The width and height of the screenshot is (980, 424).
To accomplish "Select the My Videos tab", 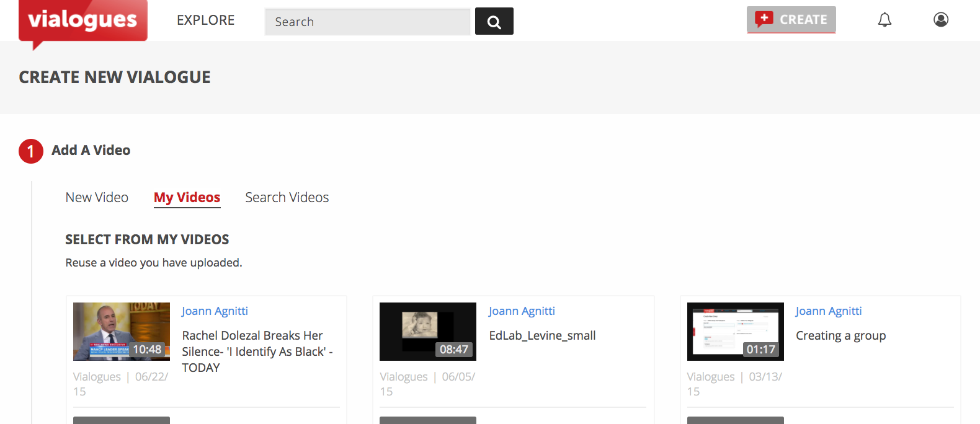I will [x=187, y=198].
